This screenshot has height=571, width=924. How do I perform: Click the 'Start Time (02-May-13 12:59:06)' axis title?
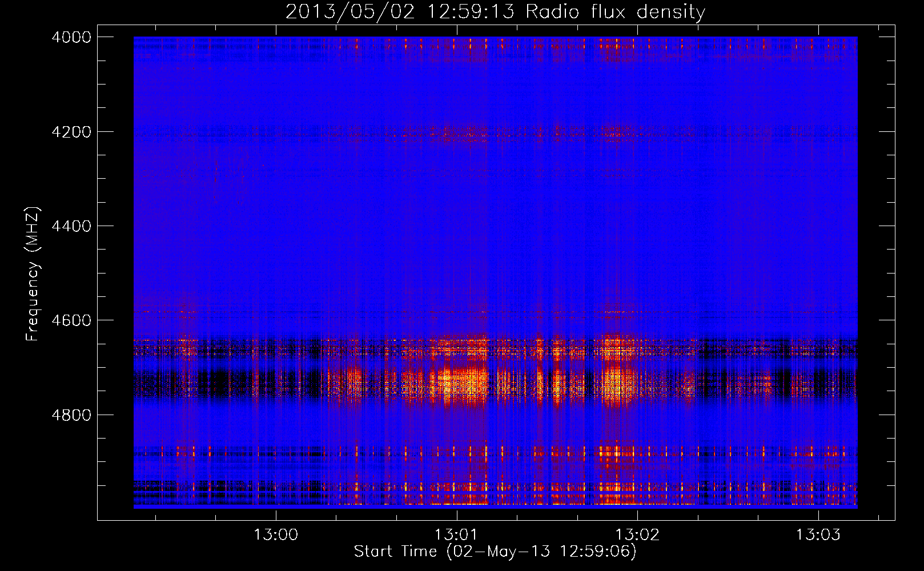495,552
